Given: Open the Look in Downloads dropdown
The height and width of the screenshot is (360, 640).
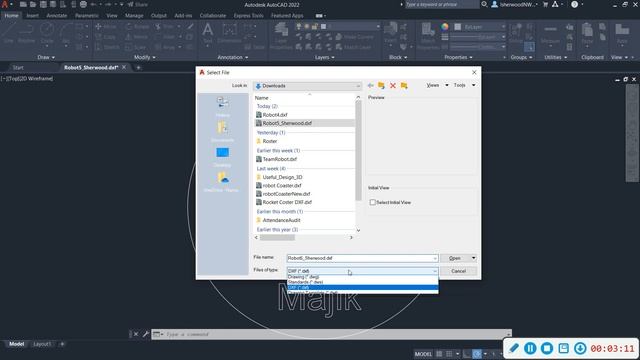Looking at the screenshot, I should tap(307, 86).
